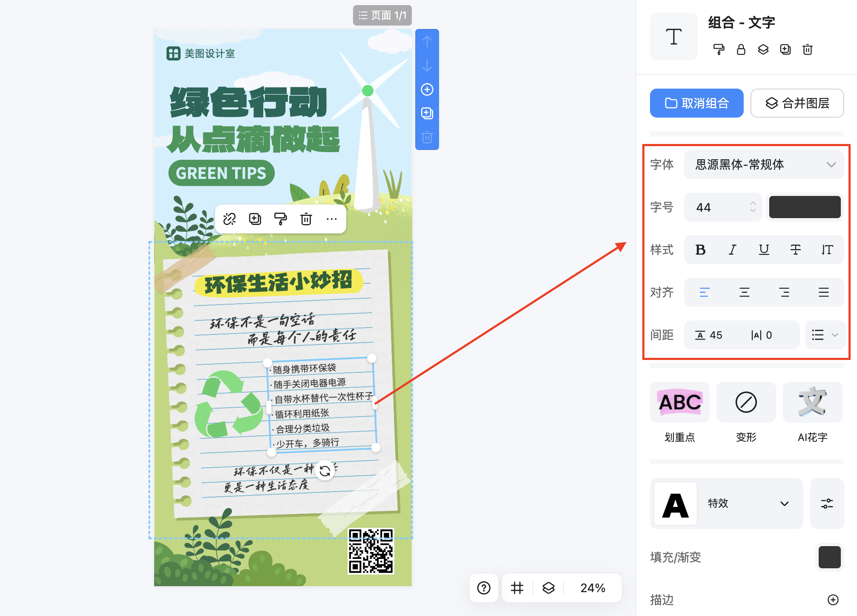Toggle the grid icon in bottom bar
Viewport: 857px width, 616px height.
(x=517, y=588)
